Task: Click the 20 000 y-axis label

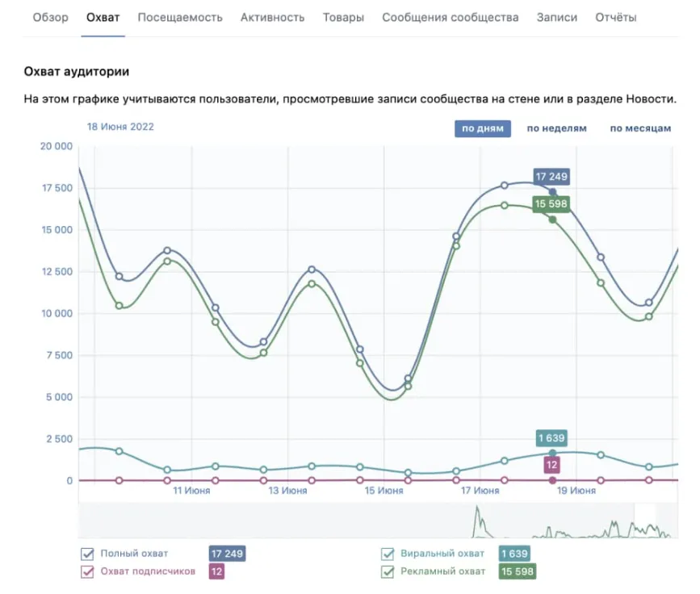Action: pos(57,146)
